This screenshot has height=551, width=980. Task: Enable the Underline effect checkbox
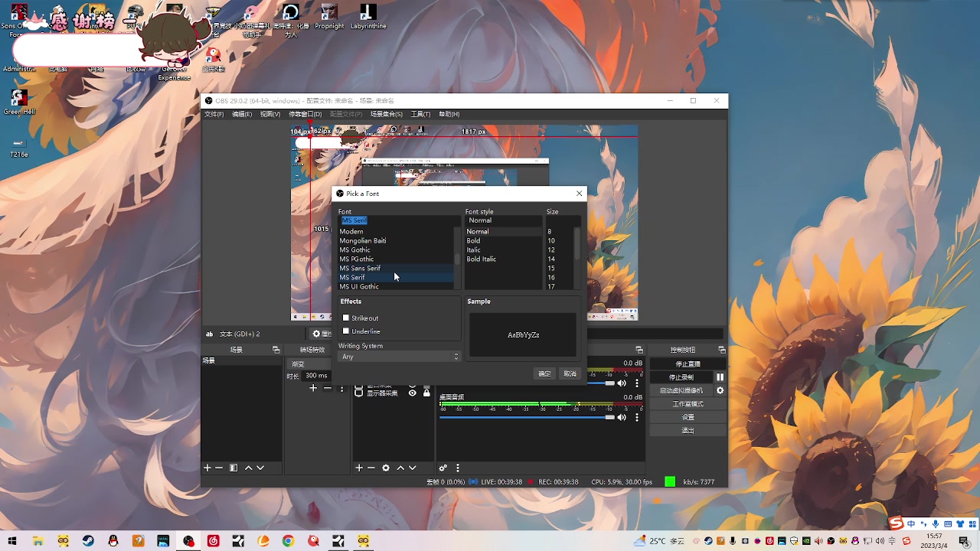[x=346, y=331]
